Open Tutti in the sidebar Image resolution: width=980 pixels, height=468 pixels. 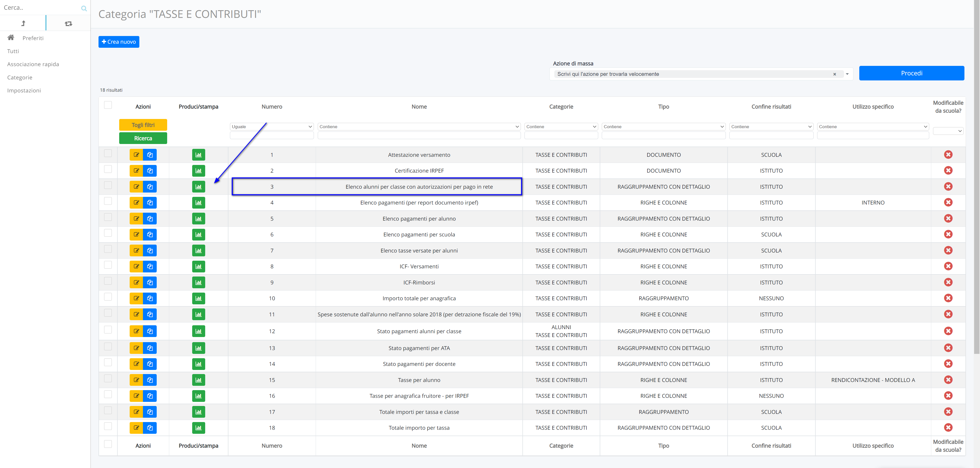tap(13, 51)
